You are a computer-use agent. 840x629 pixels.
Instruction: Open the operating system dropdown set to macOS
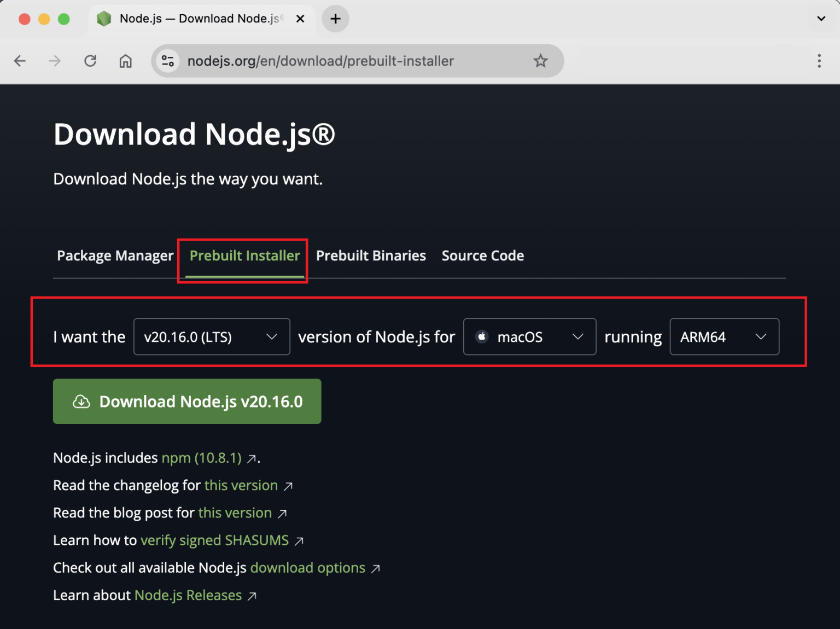[529, 337]
